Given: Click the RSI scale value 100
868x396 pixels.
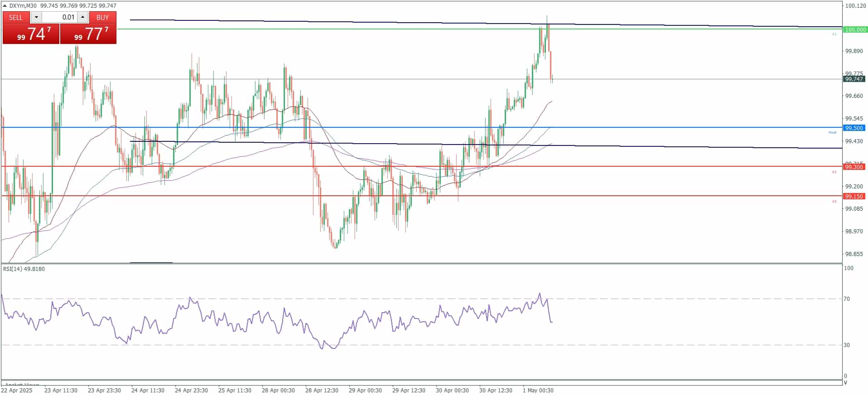Looking at the screenshot, I should [x=849, y=268].
